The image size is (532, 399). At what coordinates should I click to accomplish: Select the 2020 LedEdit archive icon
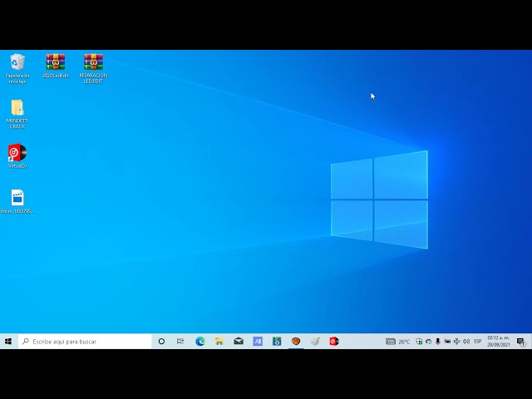pyautogui.click(x=56, y=66)
